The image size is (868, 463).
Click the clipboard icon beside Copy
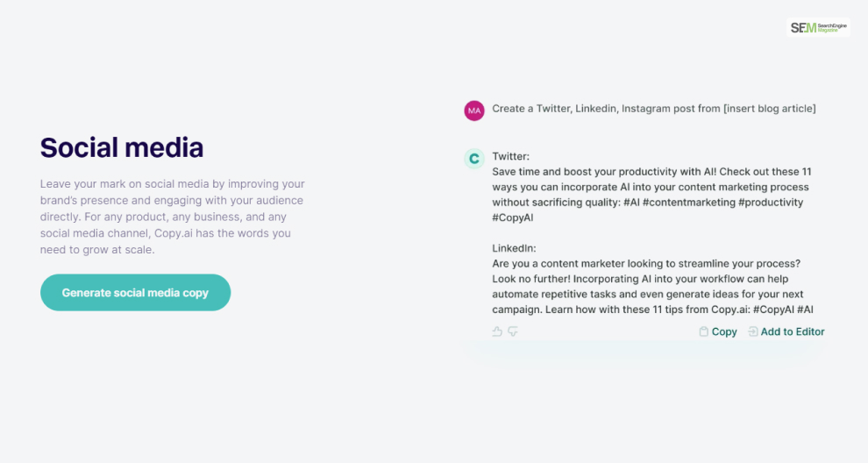coord(703,331)
